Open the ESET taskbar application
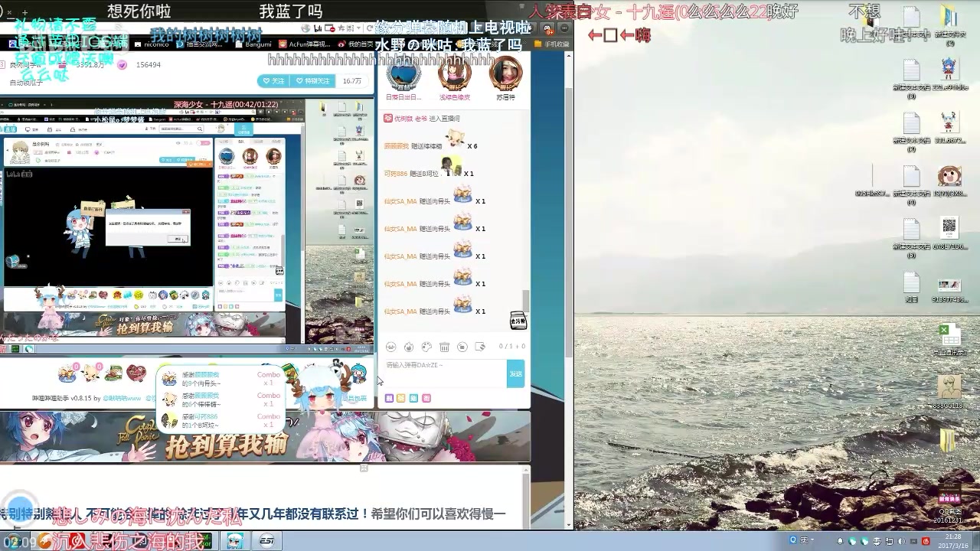980x551 pixels. pos(266,541)
